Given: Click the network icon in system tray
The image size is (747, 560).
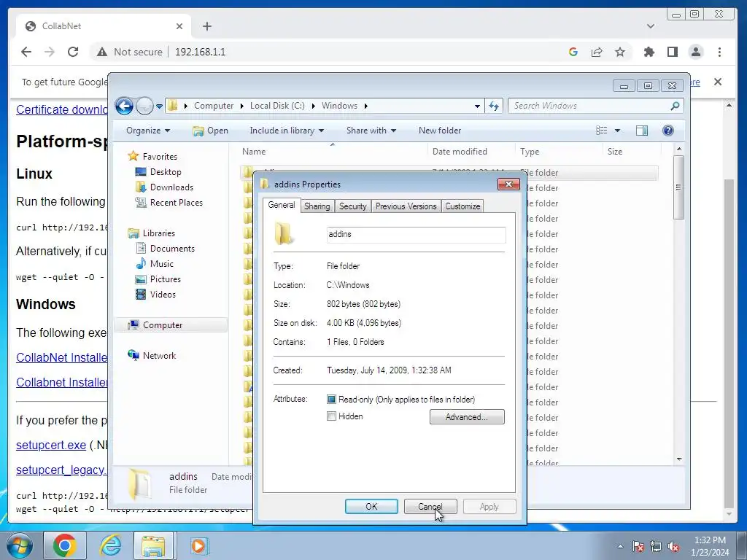Looking at the screenshot, I should tap(656, 546).
